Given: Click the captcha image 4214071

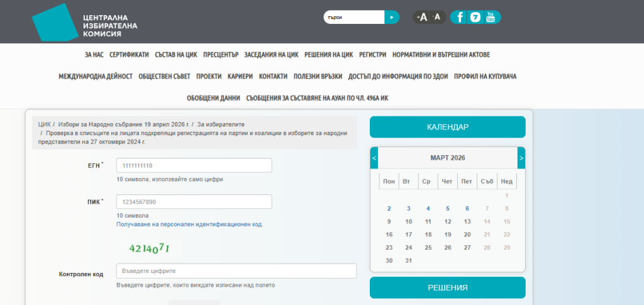Looking at the screenshot, I should pos(149,248).
